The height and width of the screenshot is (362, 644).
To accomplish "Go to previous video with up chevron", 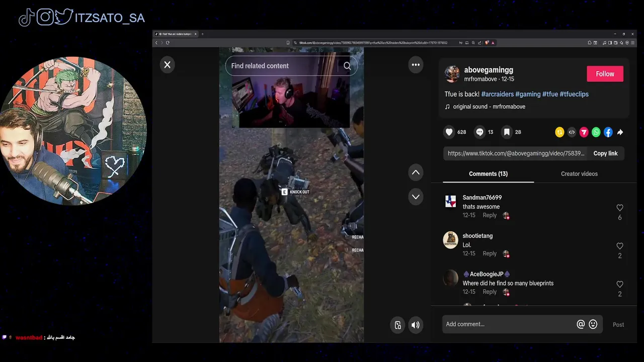I will click(x=416, y=172).
